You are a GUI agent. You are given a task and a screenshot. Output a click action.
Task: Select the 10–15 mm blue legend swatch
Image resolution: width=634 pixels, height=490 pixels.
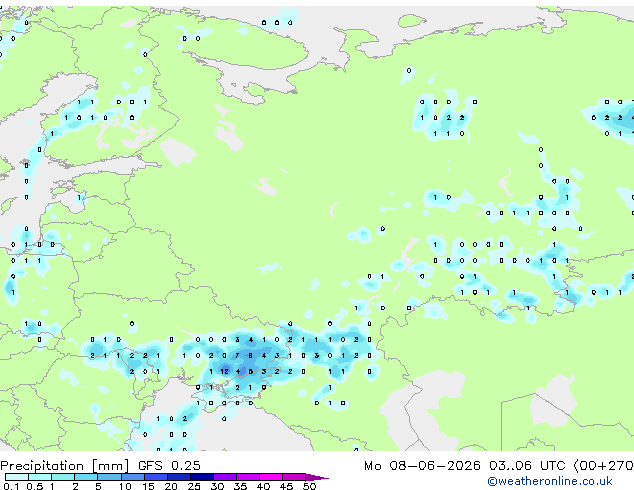tap(132, 477)
